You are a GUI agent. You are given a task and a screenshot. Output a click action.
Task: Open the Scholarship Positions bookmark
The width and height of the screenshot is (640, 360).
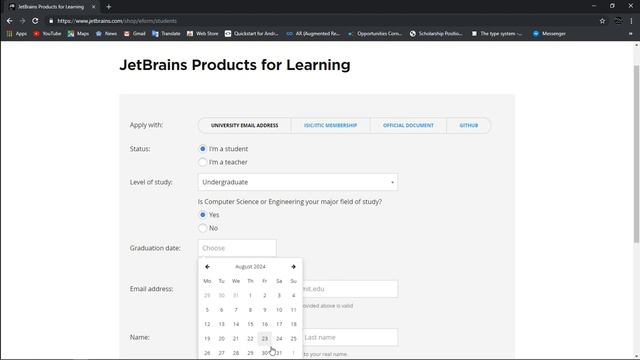tap(436, 33)
